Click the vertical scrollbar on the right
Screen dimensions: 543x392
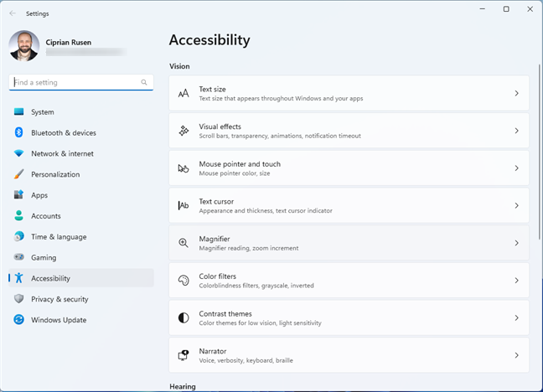(539, 152)
